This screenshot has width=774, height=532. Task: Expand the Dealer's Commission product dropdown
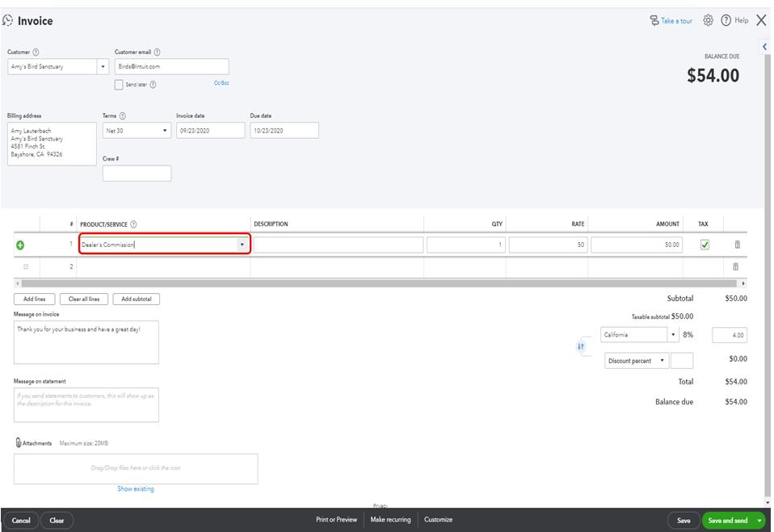point(242,242)
